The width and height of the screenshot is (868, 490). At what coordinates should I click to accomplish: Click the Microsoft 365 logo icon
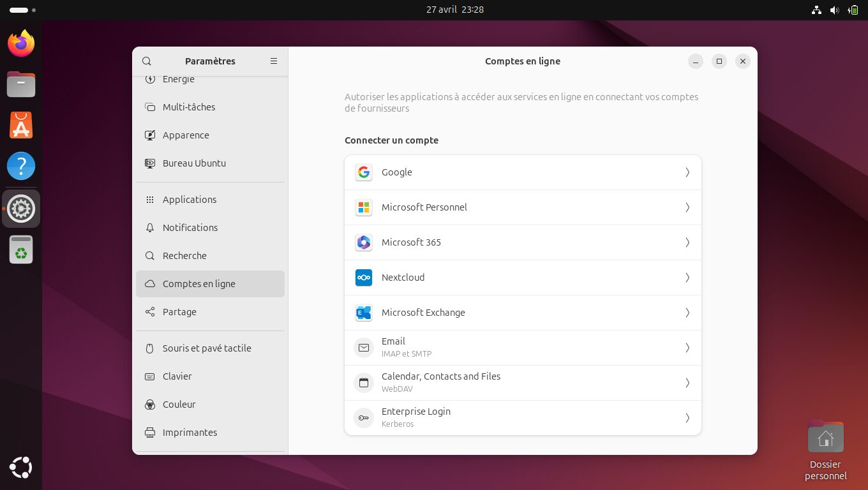364,242
